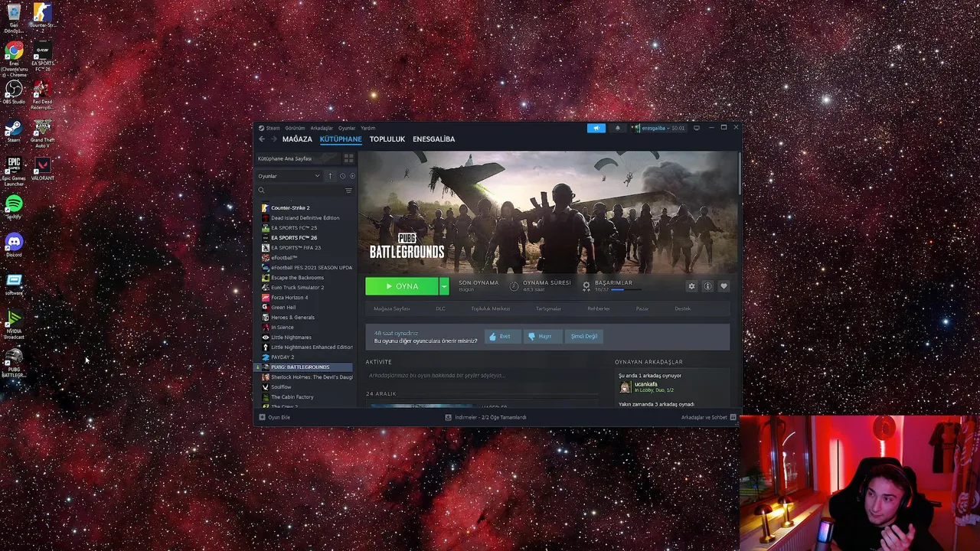
Task: Open the Steam announcements megaphone button
Action: click(596, 128)
